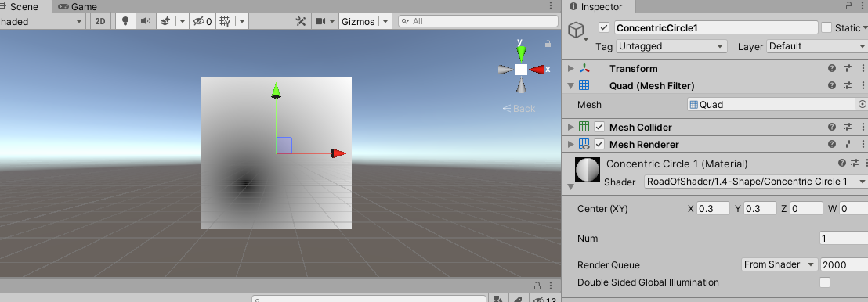Open Transform help via the question mark icon
This screenshot has width=868, height=302.
pos(831,69)
